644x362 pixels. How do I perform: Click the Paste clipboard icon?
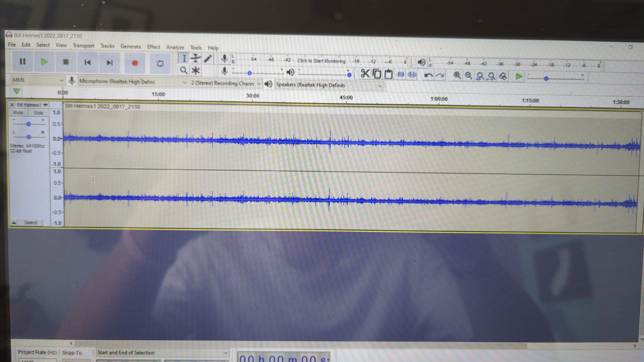[x=388, y=74]
